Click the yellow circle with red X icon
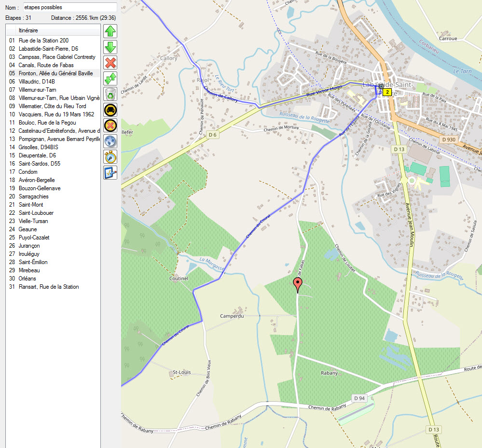482x448 pixels. (110, 125)
